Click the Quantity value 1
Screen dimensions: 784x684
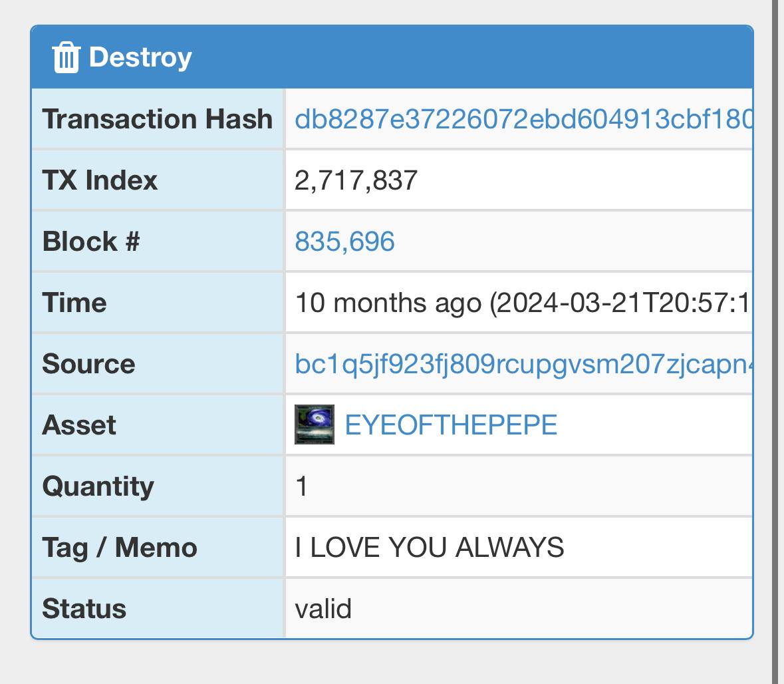[301, 486]
